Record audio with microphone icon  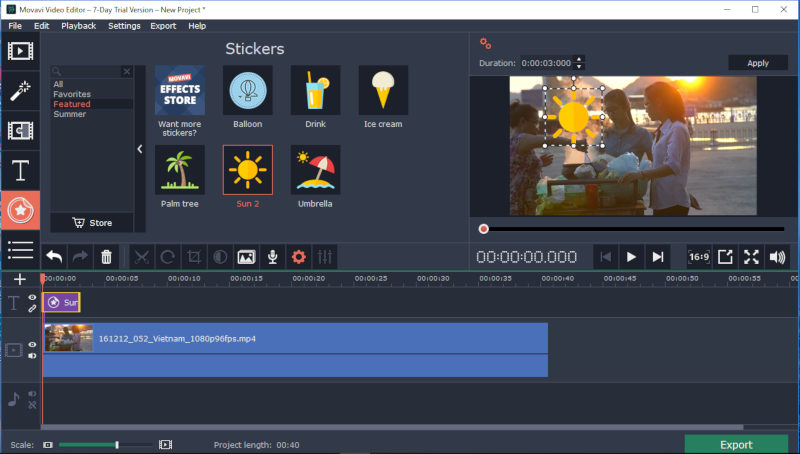point(272,257)
